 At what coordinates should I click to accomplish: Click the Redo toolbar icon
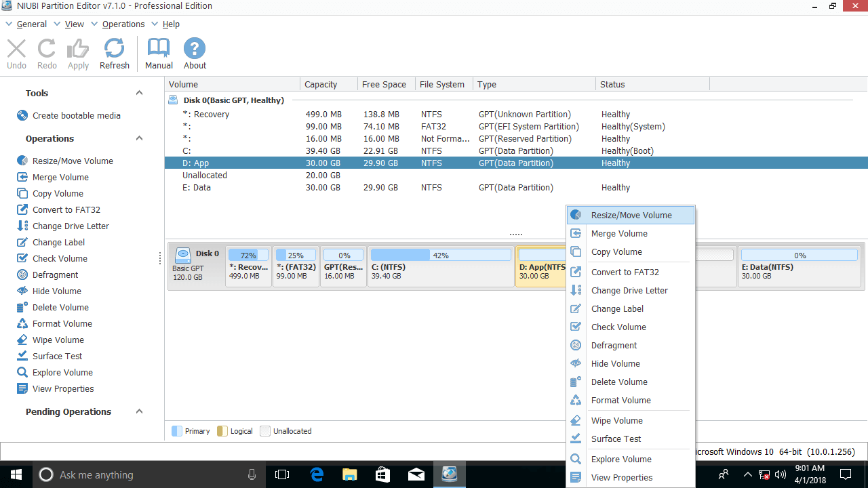tap(47, 54)
